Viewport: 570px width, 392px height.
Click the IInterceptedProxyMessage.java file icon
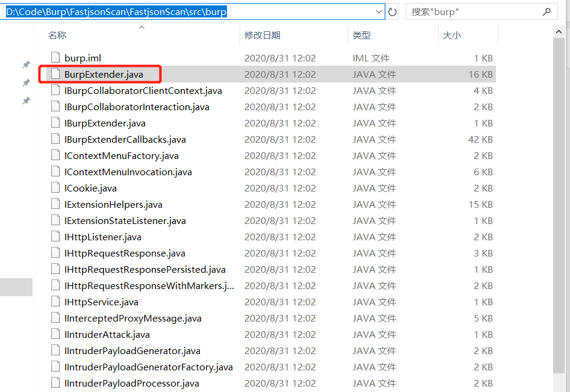[55, 318]
